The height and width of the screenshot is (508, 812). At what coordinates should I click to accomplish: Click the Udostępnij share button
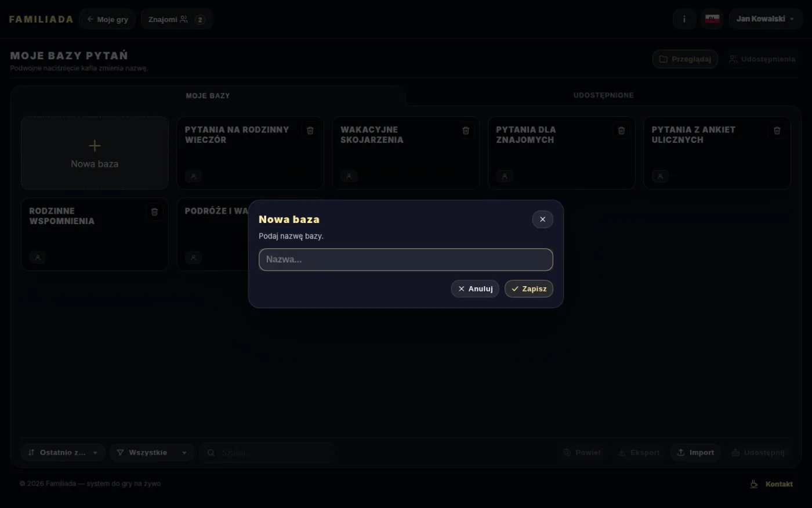tap(758, 453)
